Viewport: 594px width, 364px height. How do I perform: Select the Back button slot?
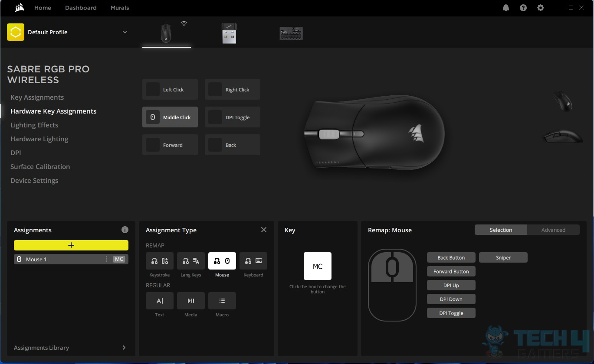(x=233, y=145)
